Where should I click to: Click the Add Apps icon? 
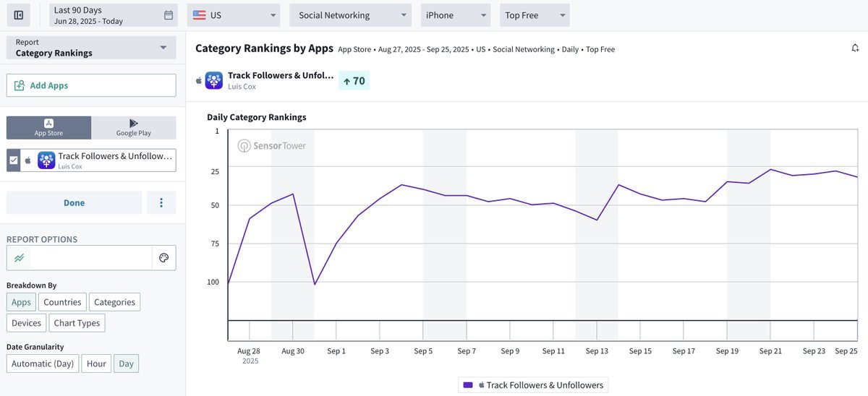(x=19, y=85)
